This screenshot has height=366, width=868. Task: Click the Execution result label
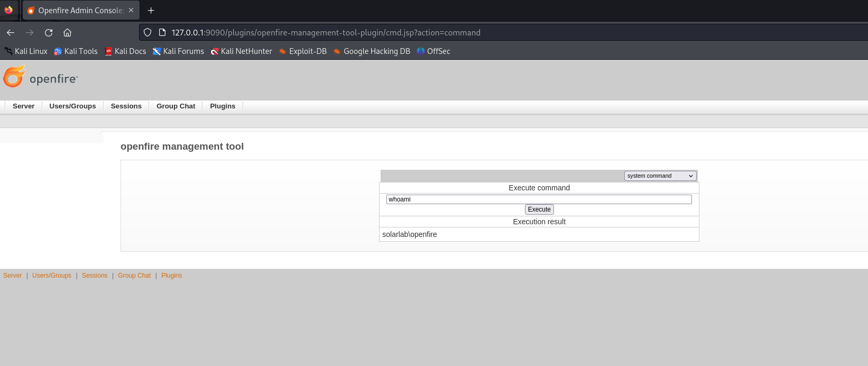tap(539, 222)
